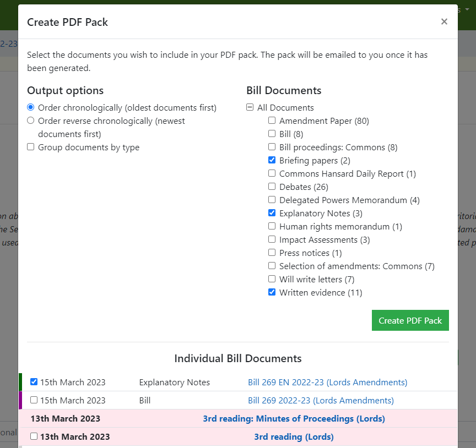Image resolution: width=476 pixels, height=448 pixels.
Task: Close the Create PDF Pack dialog
Action: (444, 21)
